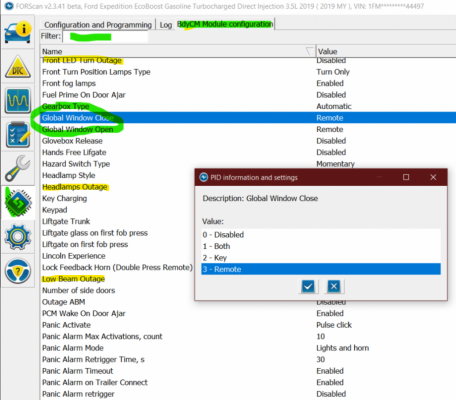
Task: Select the Front LED Turn Outage row
Action: point(248,60)
